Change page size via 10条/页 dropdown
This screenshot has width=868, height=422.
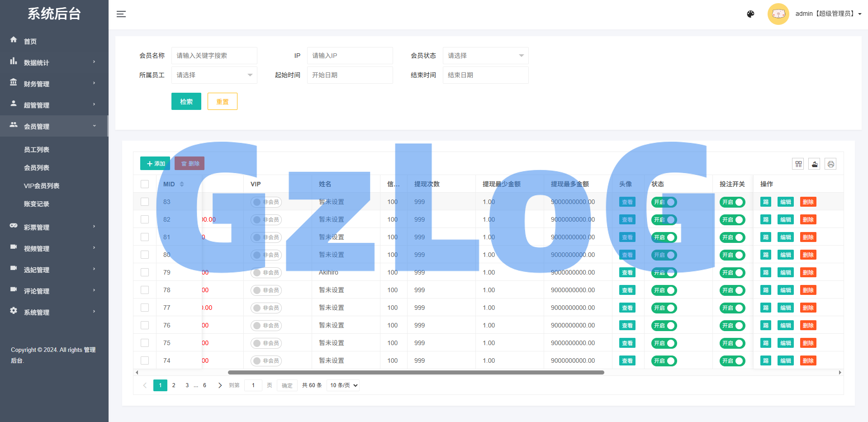(342, 385)
